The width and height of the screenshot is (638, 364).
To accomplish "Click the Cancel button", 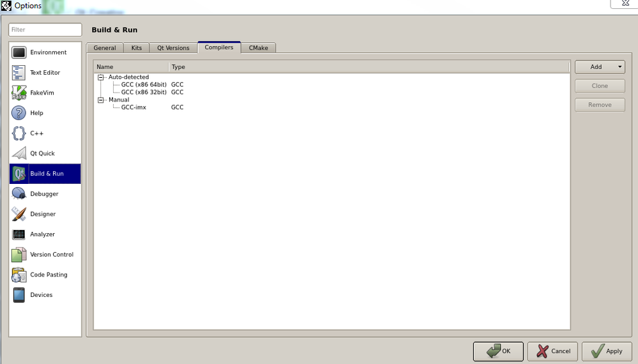I will 552,351.
